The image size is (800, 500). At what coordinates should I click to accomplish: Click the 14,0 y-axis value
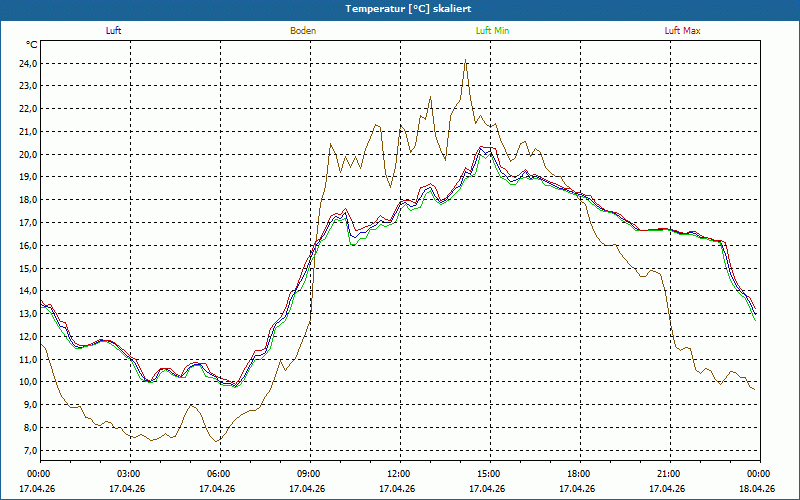coord(28,291)
